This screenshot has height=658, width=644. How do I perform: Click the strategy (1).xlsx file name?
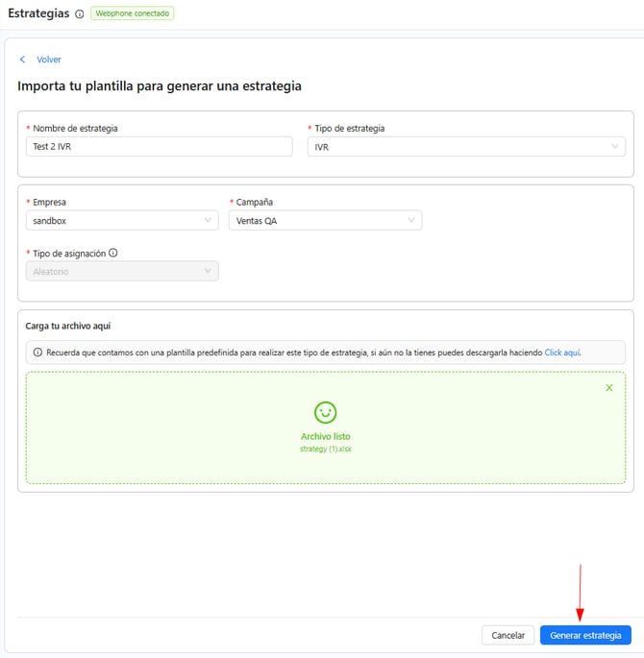[x=326, y=449]
